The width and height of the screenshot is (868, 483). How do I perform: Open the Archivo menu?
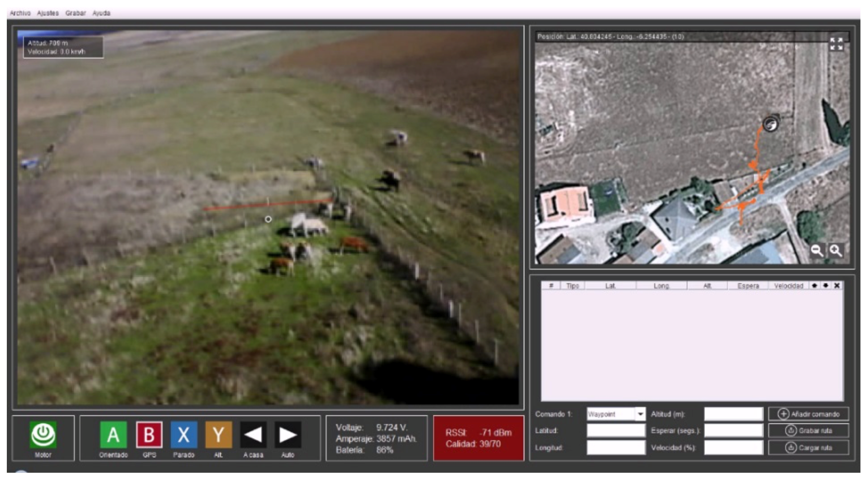tap(20, 13)
